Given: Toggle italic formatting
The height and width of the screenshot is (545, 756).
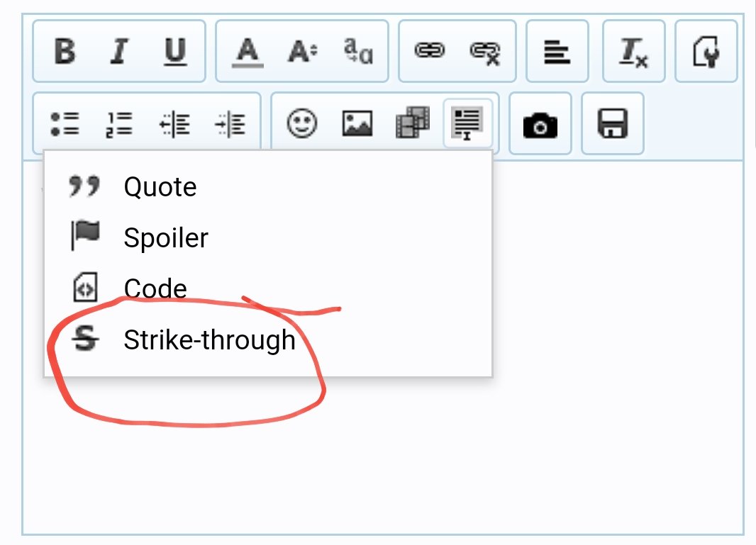Looking at the screenshot, I should coord(120,50).
